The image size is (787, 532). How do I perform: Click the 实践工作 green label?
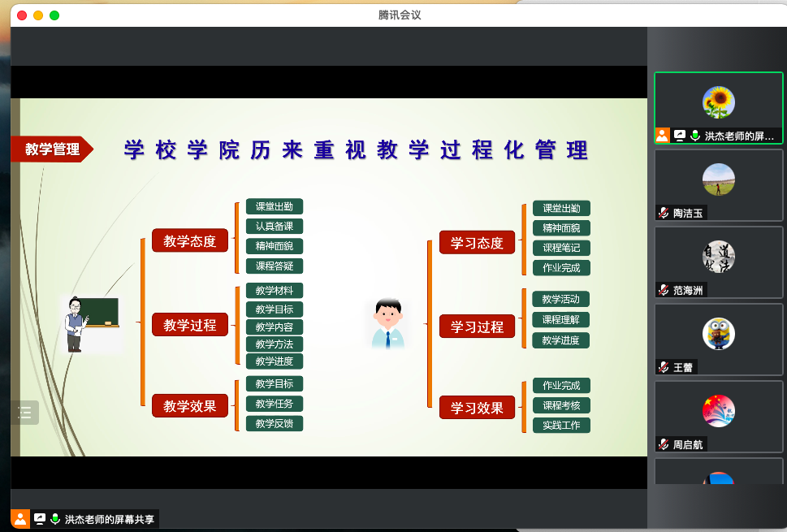point(561,425)
